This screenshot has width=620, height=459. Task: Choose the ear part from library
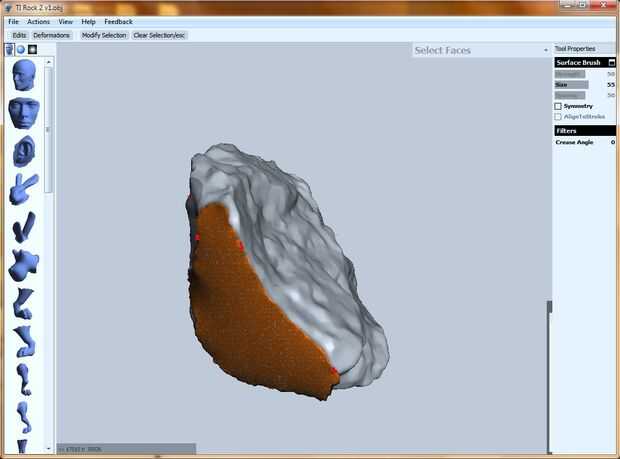[24, 151]
